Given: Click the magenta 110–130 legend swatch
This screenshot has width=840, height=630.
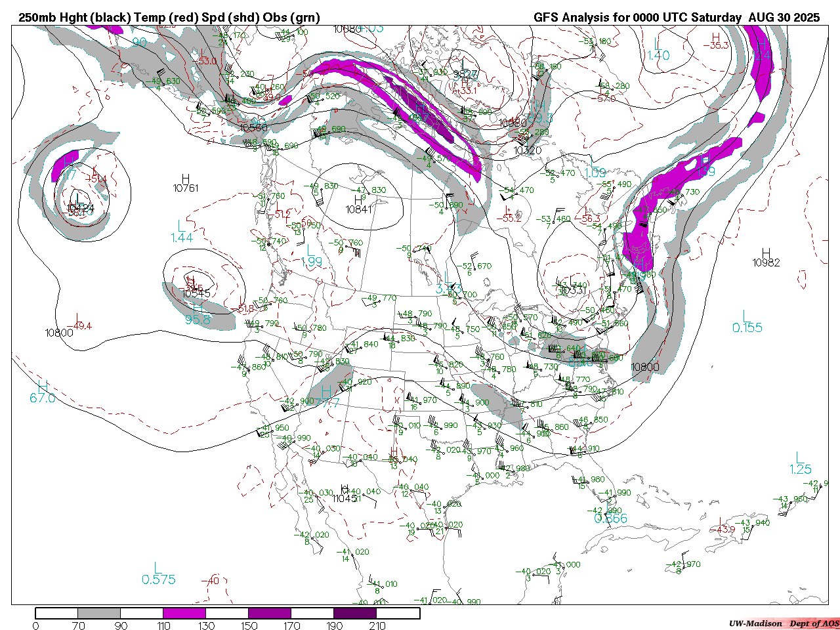Looking at the screenshot, I should (184, 613).
